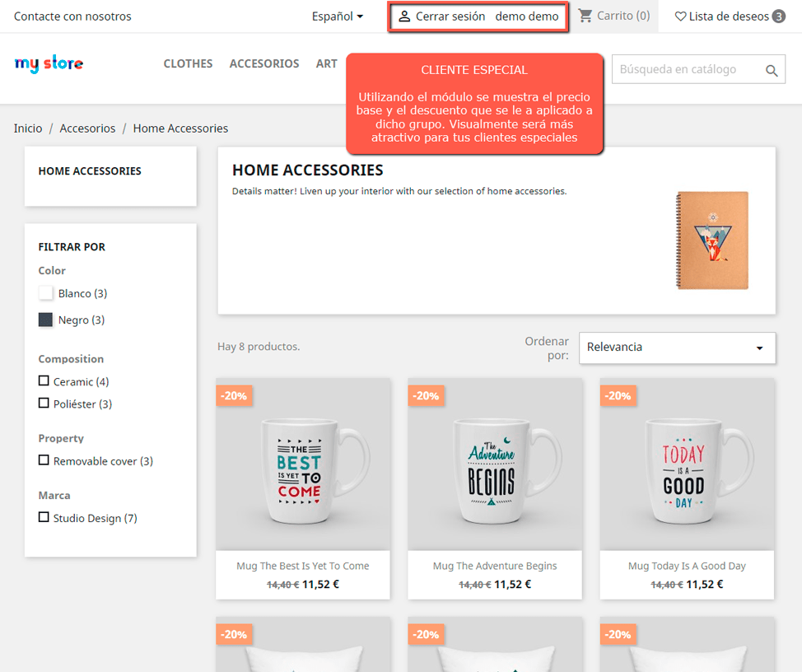Click the user account icon beside Cerrar sesión
Viewport: 802px width, 672px height.
click(x=403, y=16)
